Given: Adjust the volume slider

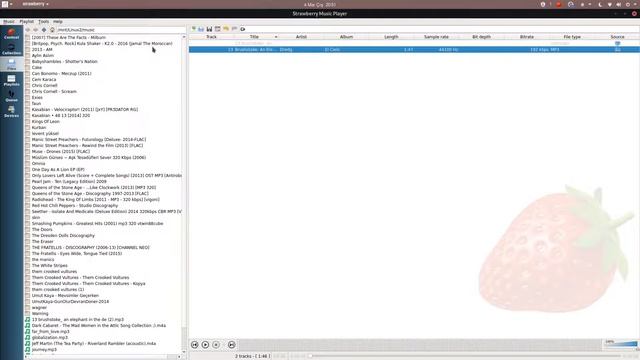Looking at the screenshot, I should click(621, 344).
